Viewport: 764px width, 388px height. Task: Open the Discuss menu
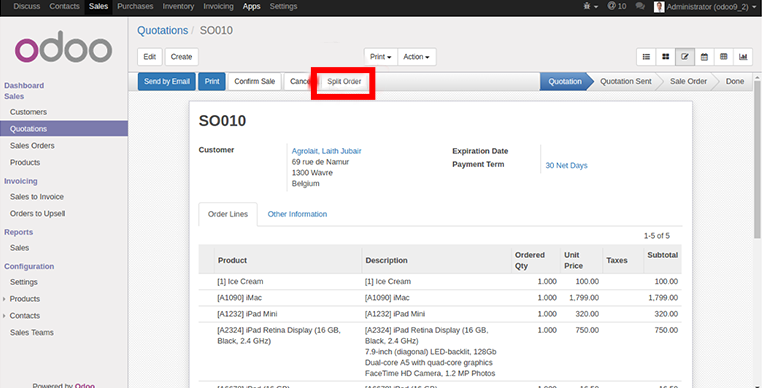pos(27,6)
